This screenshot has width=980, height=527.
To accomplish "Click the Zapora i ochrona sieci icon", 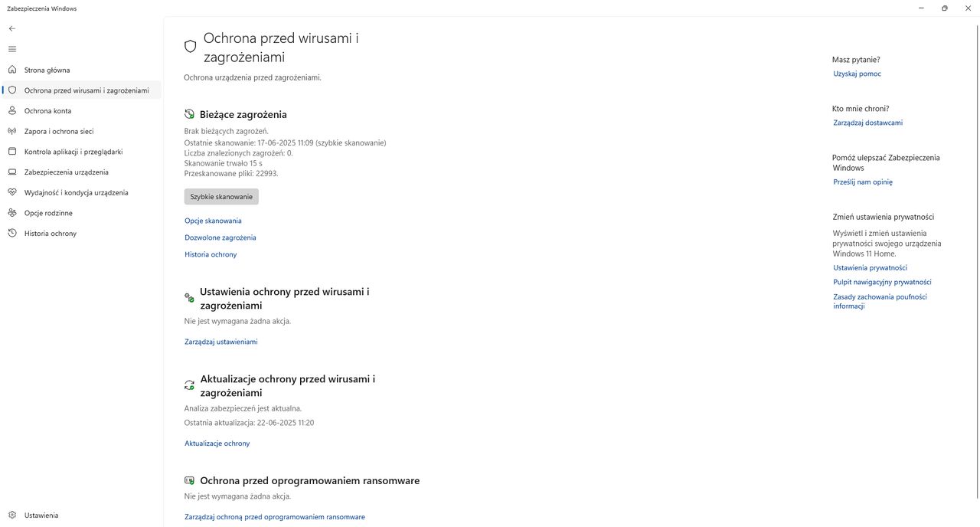I will (x=11, y=131).
